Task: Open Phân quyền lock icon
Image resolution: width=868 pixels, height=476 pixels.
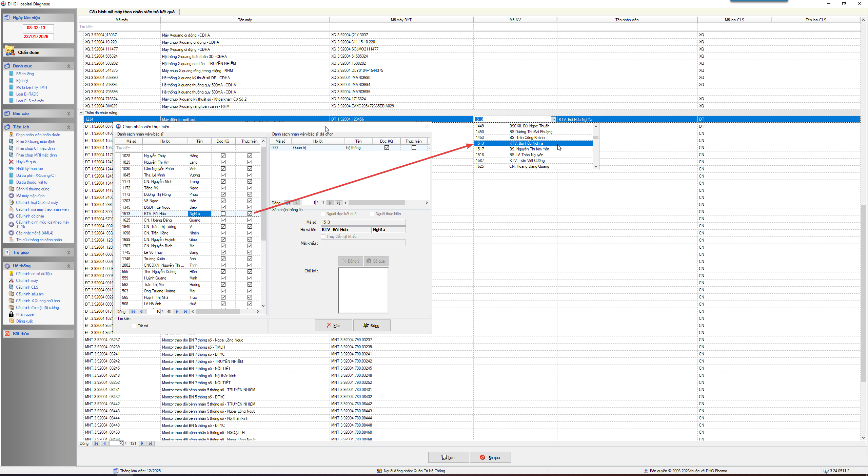Action: click(11, 314)
